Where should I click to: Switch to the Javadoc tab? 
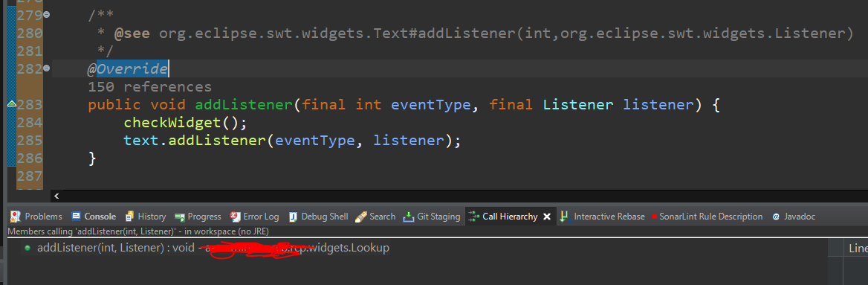pos(794,217)
